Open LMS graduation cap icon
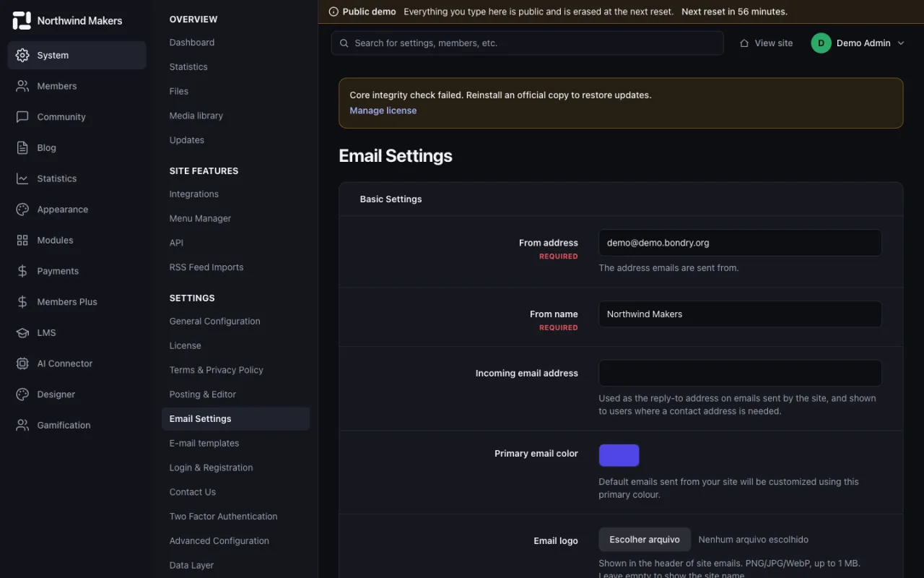 pyautogui.click(x=22, y=332)
